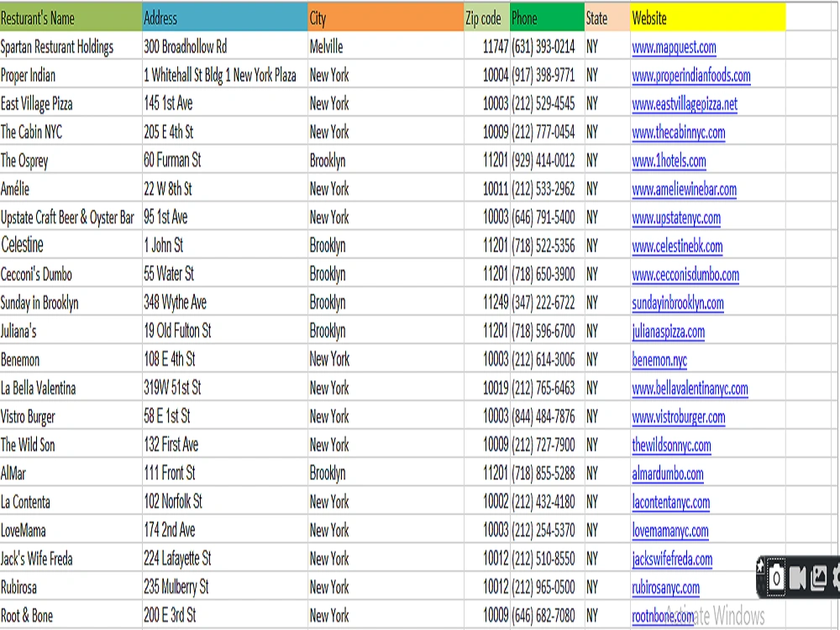Select the zip code "11747" cell

487,46
